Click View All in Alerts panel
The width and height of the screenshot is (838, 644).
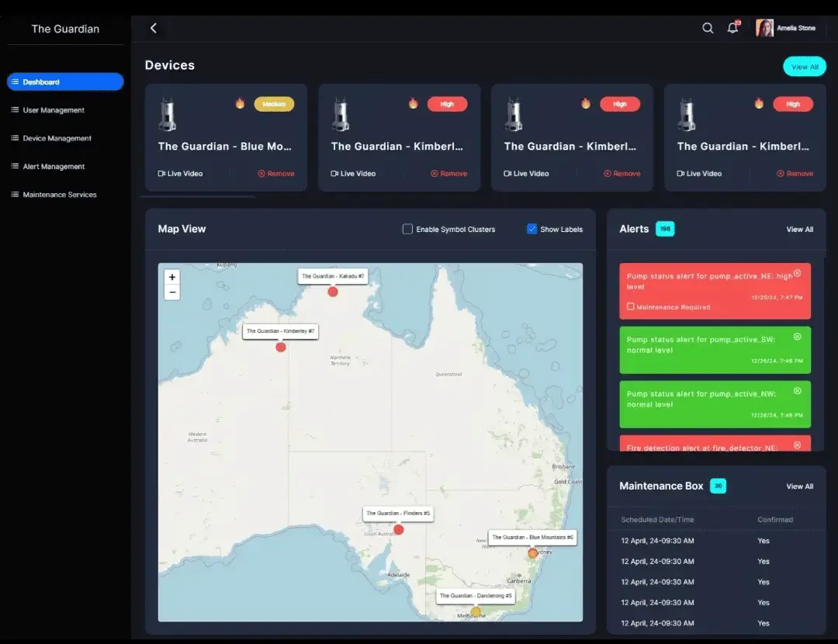[x=799, y=230]
